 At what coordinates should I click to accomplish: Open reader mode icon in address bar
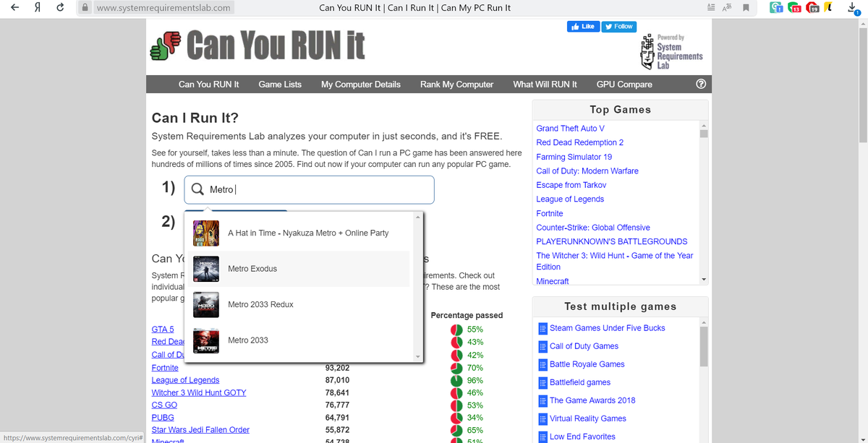point(710,8)
